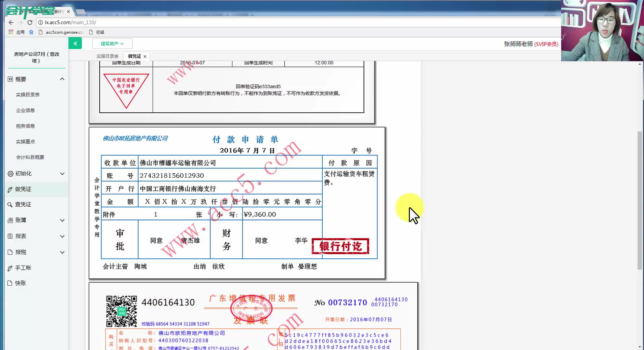
Task: Reload the page with the refresh icon
Action: pos(30,22)
